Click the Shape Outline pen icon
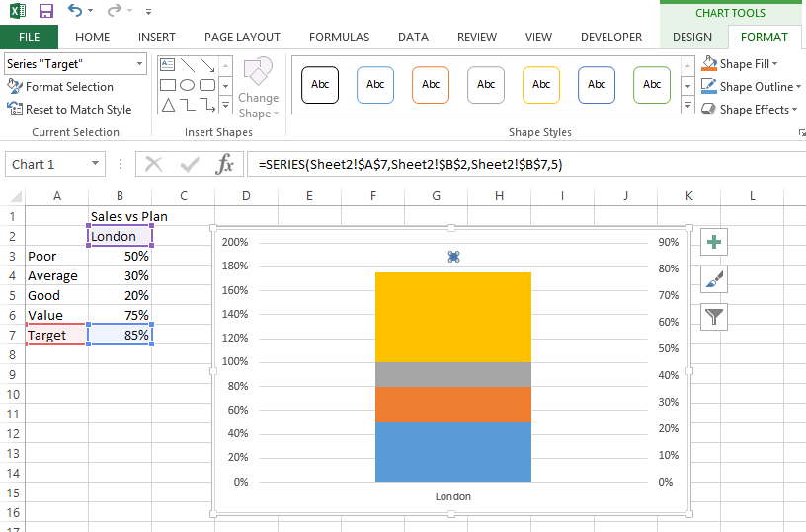 click(x=709, y=86)
